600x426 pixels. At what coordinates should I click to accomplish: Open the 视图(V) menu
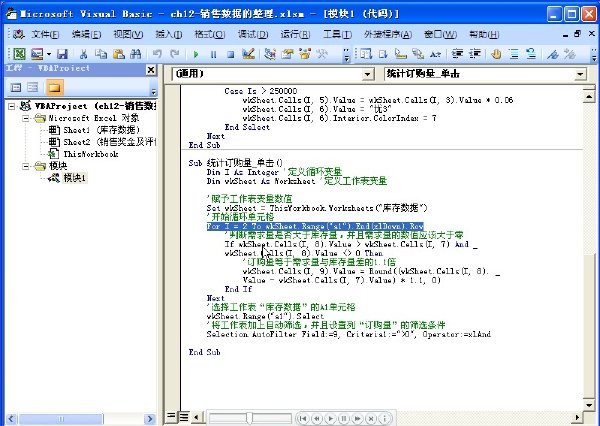click(x=128, y=35)
